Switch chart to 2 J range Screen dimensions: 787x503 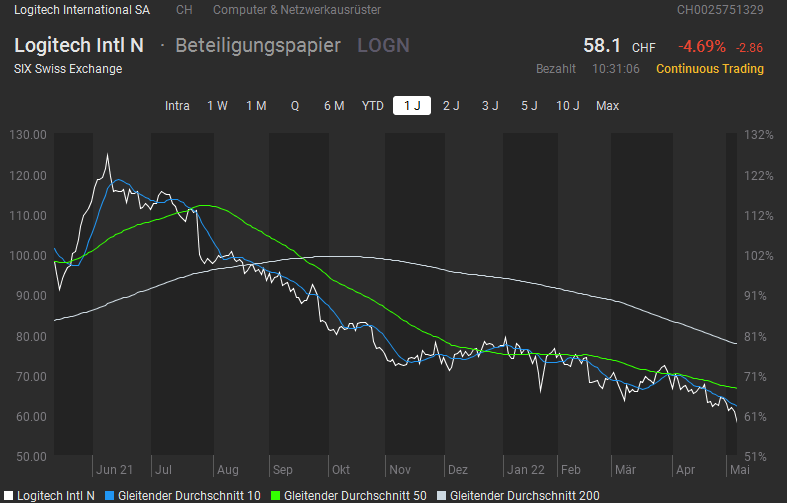pos(451,106)
